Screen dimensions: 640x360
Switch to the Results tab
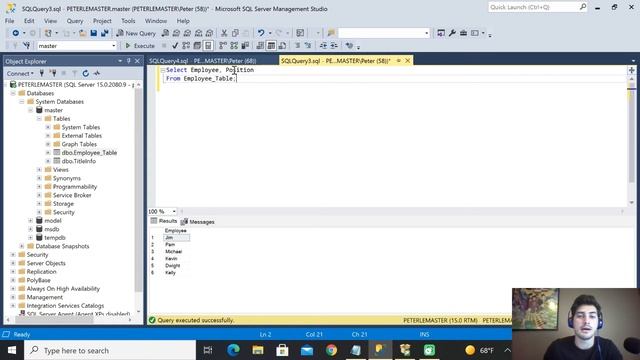(164, 221)
